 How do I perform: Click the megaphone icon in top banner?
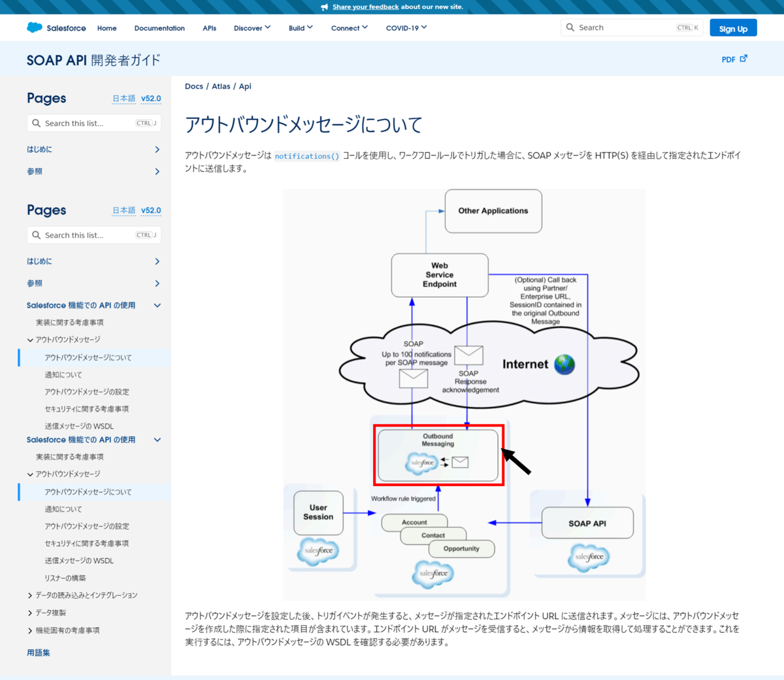pyautogui.click(x=325, y=7)
